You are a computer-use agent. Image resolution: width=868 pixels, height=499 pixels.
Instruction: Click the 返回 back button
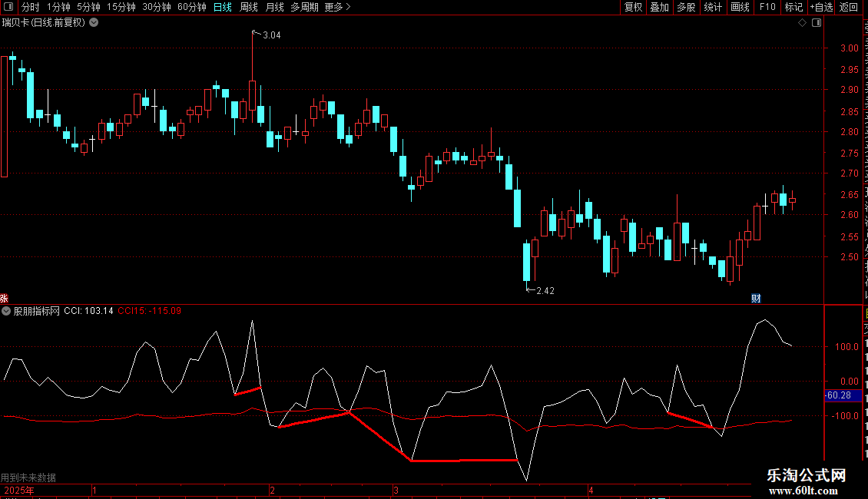[848, 7]
